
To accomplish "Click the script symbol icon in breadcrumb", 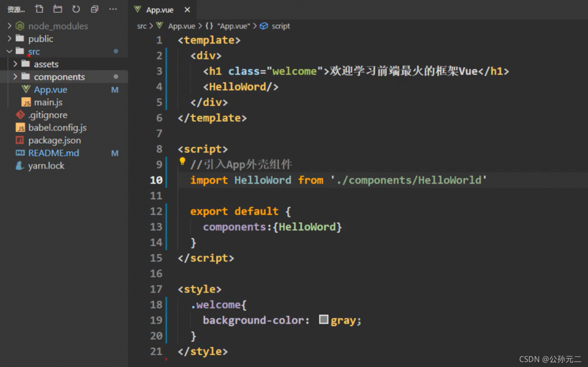I will click(x=264, y=26).
